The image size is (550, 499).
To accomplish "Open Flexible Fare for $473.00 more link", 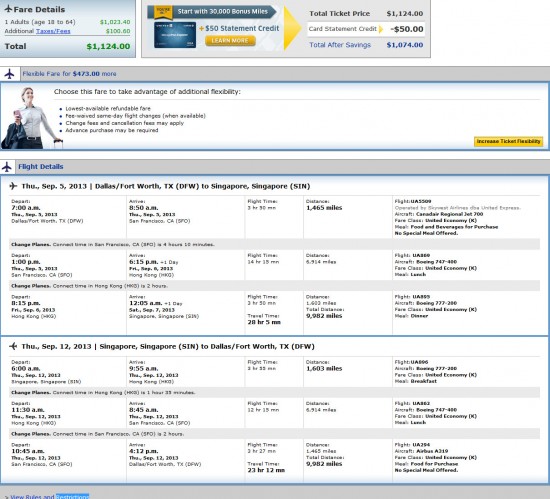I will click(x=69, y=74).
